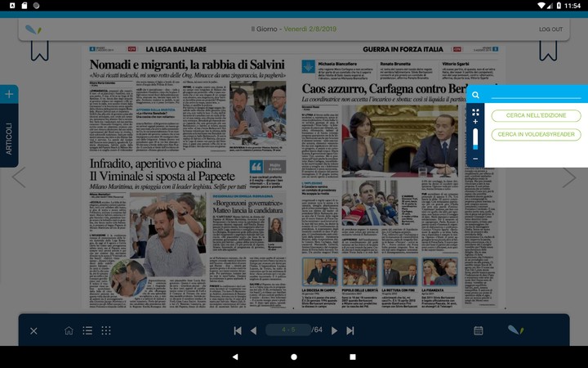Click the Salvini press conference photo
Viewport: 588px width, 368px height.
(x=257, y=114)
